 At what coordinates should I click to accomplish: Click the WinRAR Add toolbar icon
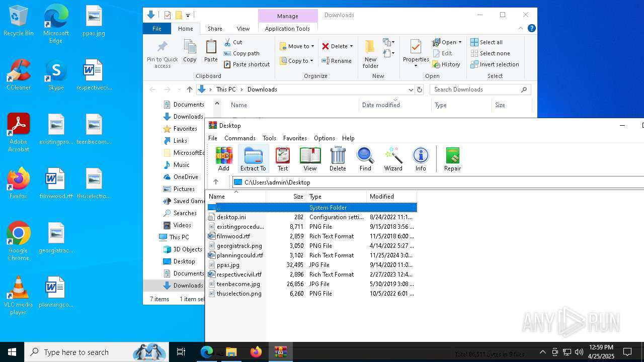click(x=224, y=159)
